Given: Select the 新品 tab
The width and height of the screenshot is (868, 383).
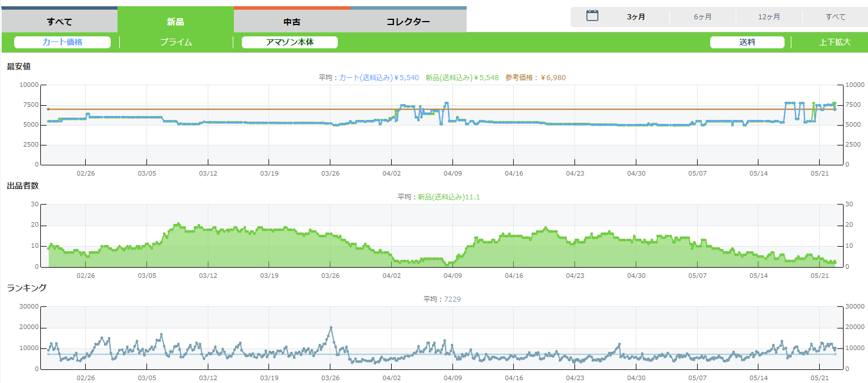Looking at the screenshot, I should (175, 22).
